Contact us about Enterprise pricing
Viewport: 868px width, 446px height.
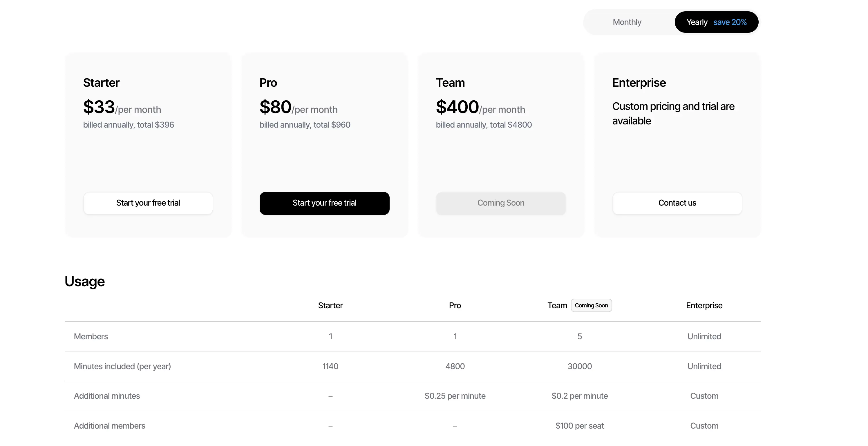point(677,203)
